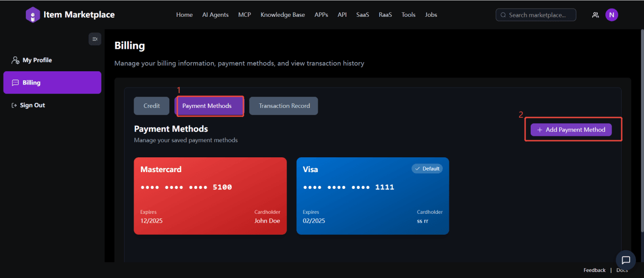
Task: Click the search magnifier icon
Action: click(503, 15)
